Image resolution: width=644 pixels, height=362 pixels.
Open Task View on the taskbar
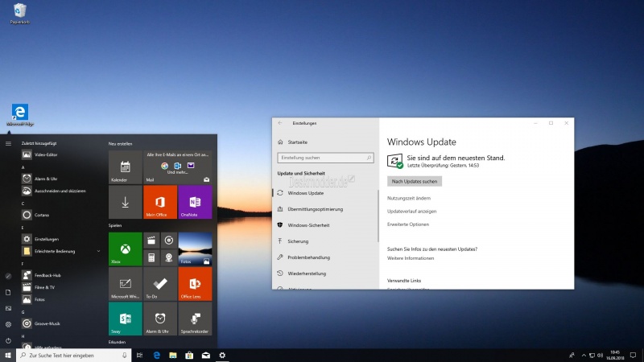[x=139, y=356]
